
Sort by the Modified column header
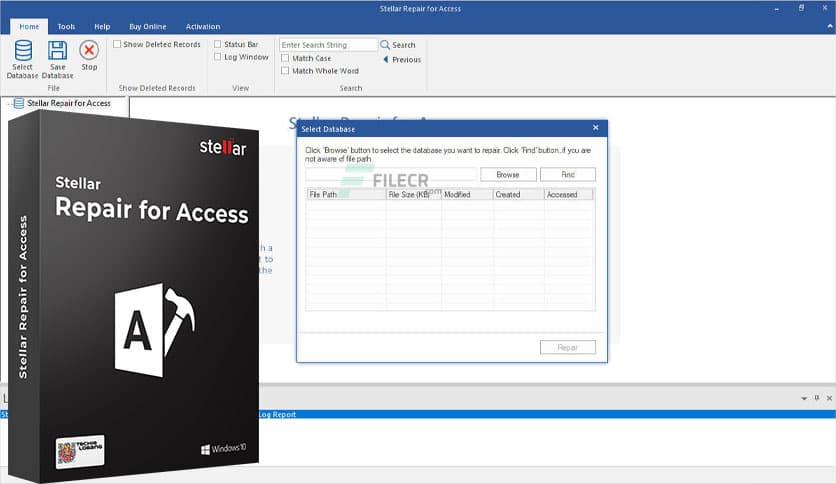click(467, 195)
